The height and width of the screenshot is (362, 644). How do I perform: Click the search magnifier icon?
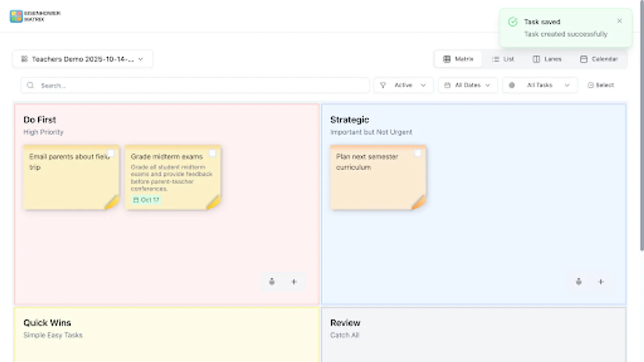[31, 85]
